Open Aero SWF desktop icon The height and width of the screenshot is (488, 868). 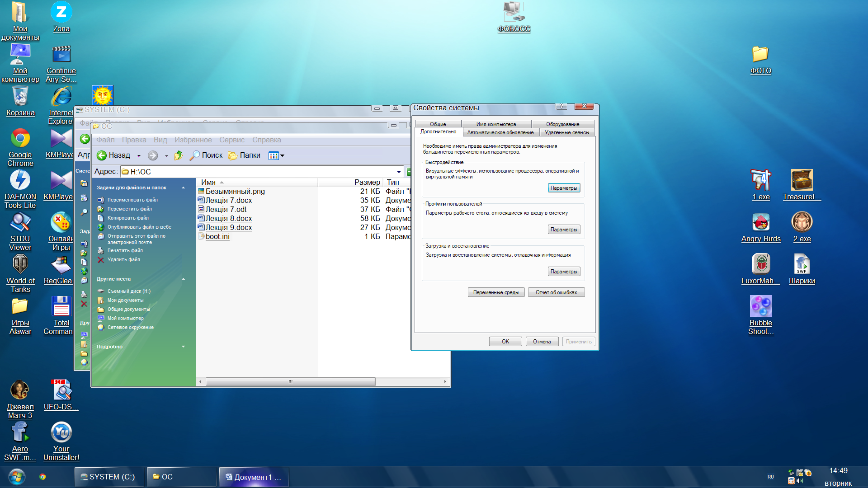point(20,441)
